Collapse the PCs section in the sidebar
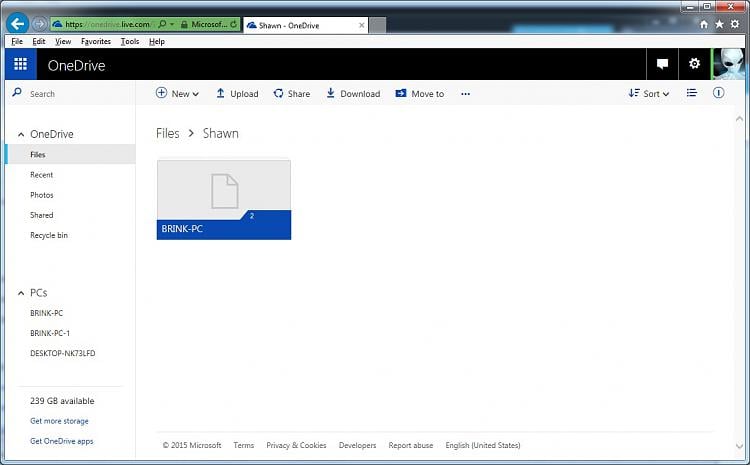 [x=21, y=293]
